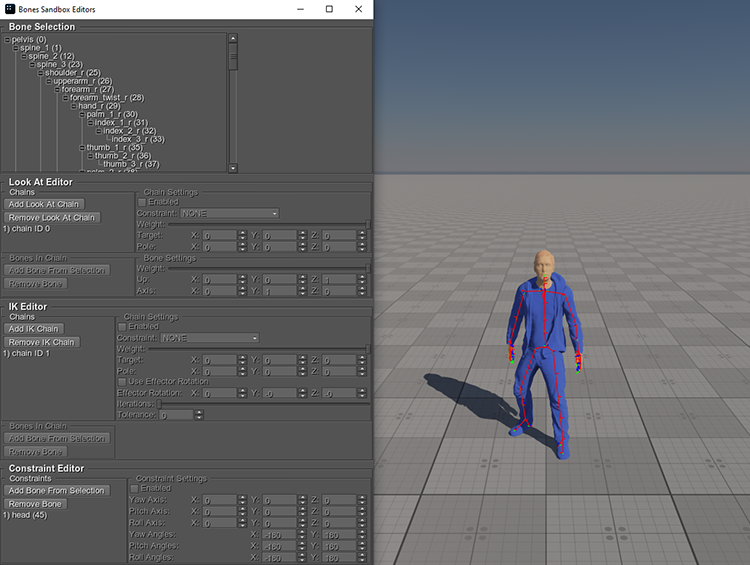Maximize the Bones Sandbox Editors window
The width and height of the screenshot is (750, 565).
[329, 9]
